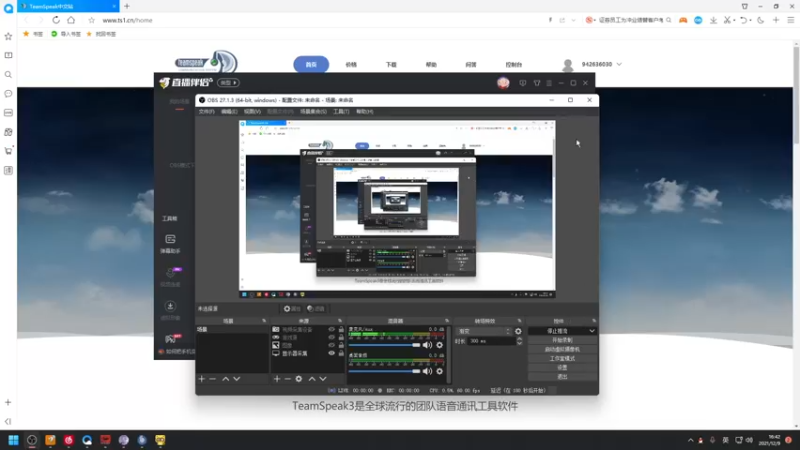Screen dimensions: 800x450
Task: Add a new source in OBS
Action: click(x=277, y=379)
